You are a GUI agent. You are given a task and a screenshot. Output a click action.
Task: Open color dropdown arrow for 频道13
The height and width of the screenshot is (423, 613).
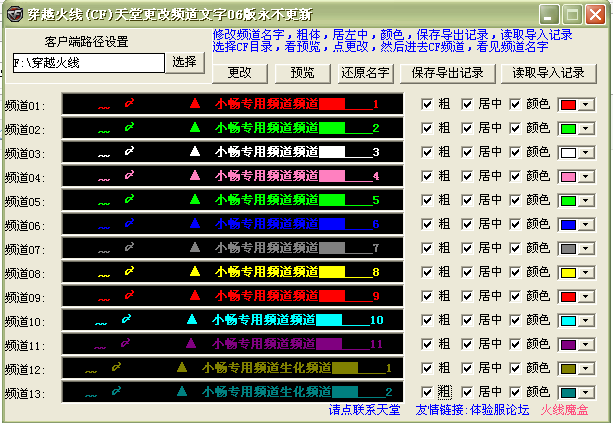pyautogui.click(x=586, y=393)
